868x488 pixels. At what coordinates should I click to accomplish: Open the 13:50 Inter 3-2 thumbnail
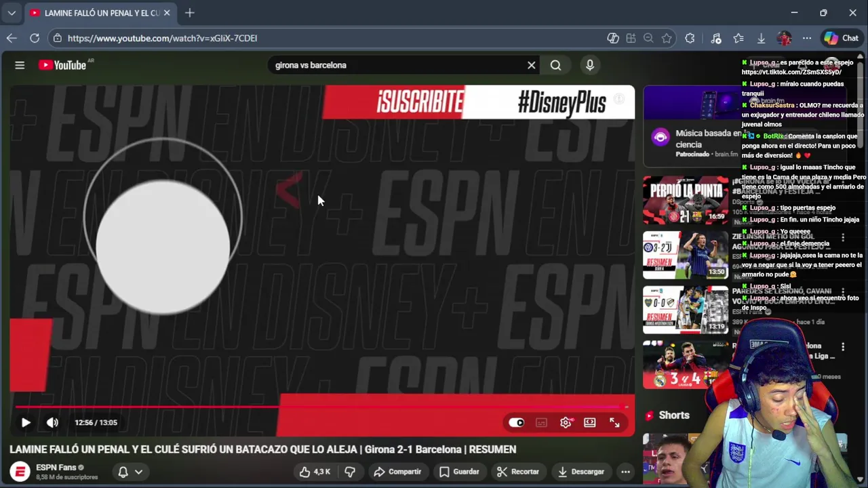click(686, 255)
